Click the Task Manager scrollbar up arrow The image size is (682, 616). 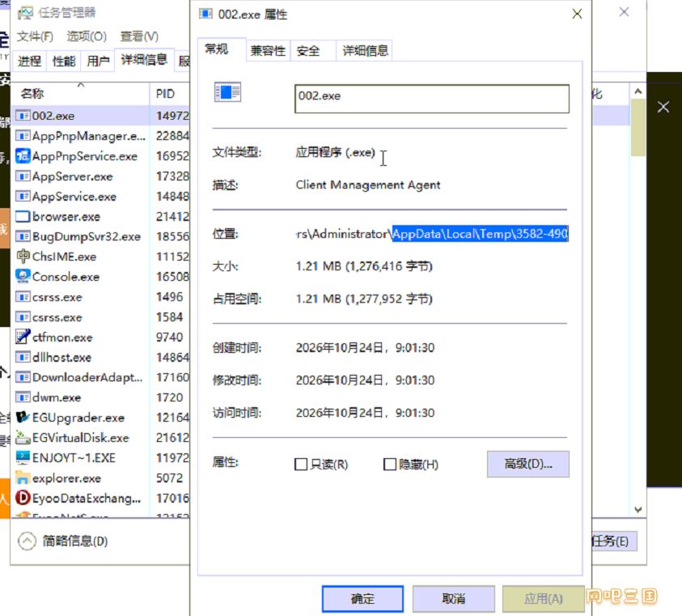click(x=638, y=91)
